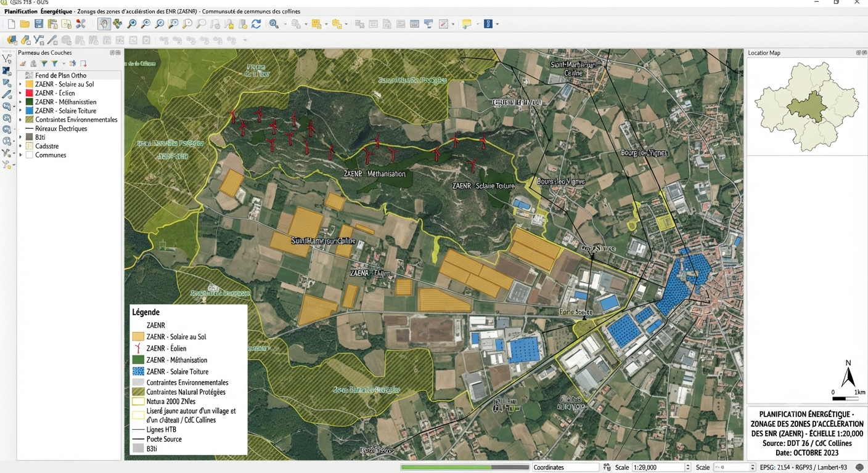
Task: Click the Coordinates input field
Action: pyautogui.click(x=565, y=467)
